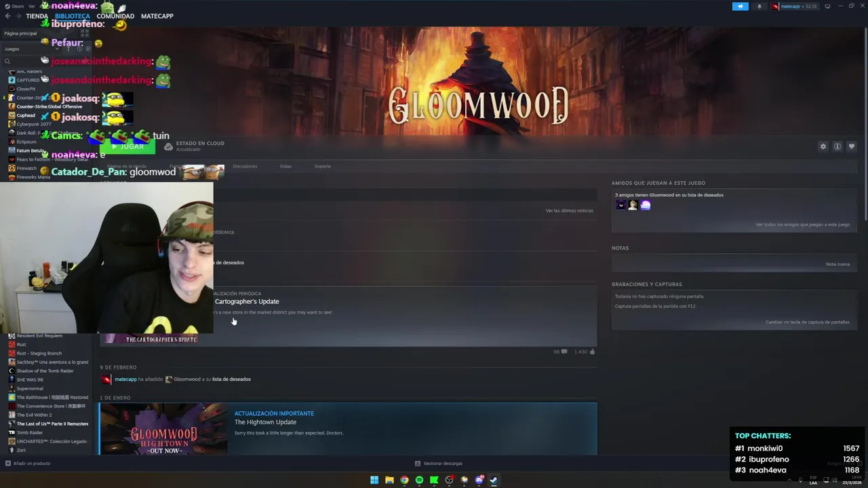Open Ver todos los amigos que juegan link
Image resolution: width=868 pixels, height=488 pixels.
tap(802, 224)
